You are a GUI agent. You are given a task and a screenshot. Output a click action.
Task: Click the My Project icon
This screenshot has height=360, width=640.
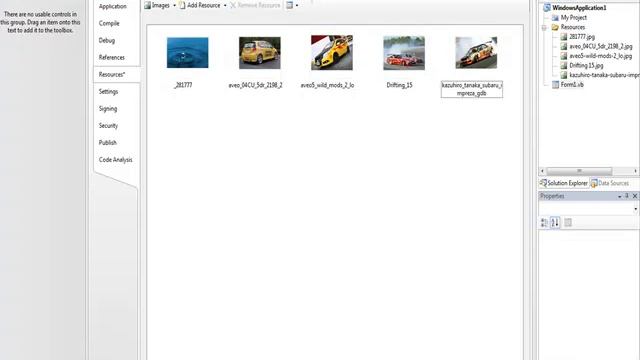pyautogui.click(x=555, y=18)
